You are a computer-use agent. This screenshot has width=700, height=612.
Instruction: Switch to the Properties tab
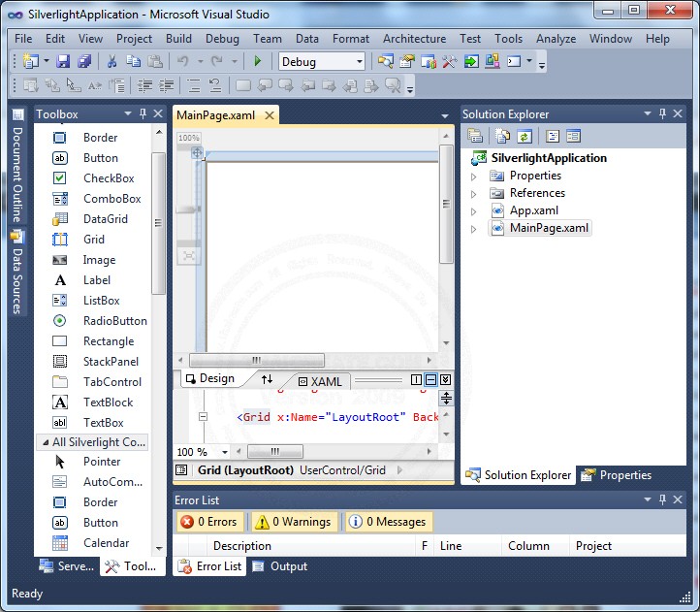(x=616, y=475)
